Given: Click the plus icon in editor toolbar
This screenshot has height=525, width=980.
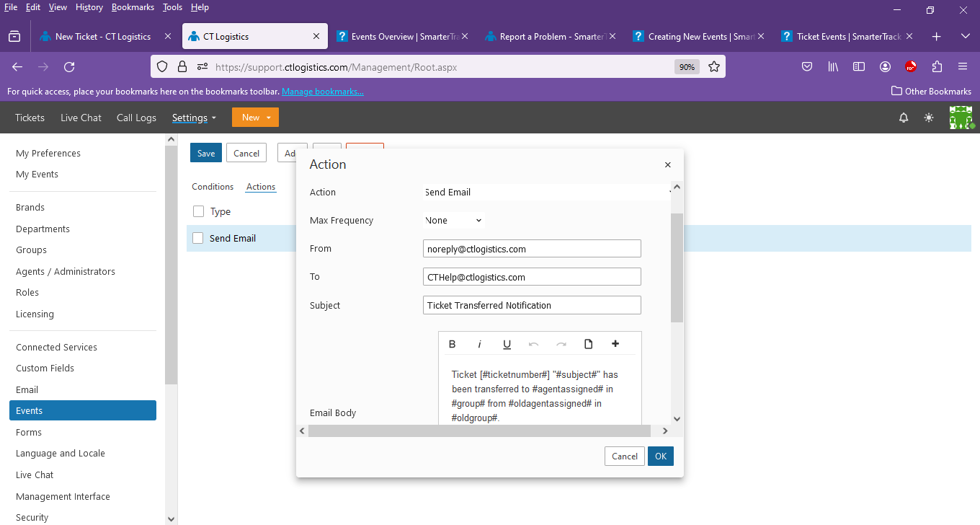Looking at the screenshot, I should coord(615,344).
